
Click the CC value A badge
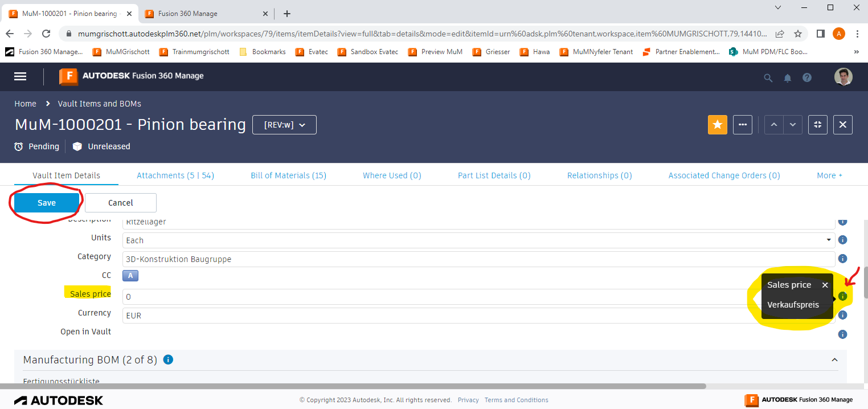coord(130,276)
